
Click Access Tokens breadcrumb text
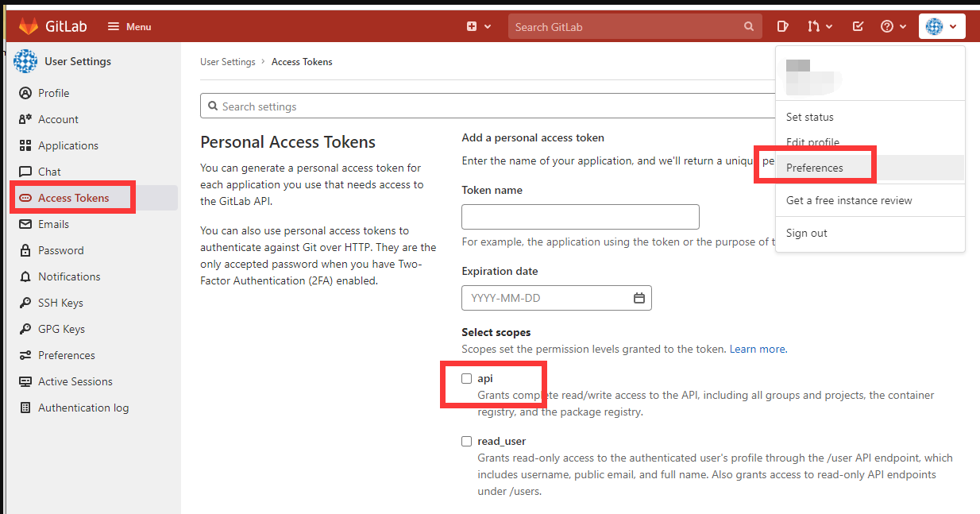[302, 61]
